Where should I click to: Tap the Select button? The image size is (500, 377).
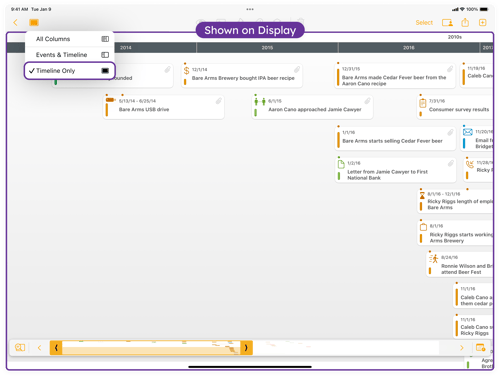424,23
